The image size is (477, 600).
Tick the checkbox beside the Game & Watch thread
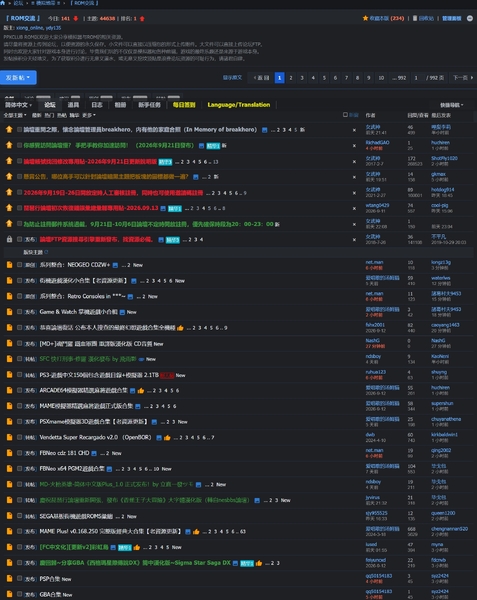click(20, 312)
